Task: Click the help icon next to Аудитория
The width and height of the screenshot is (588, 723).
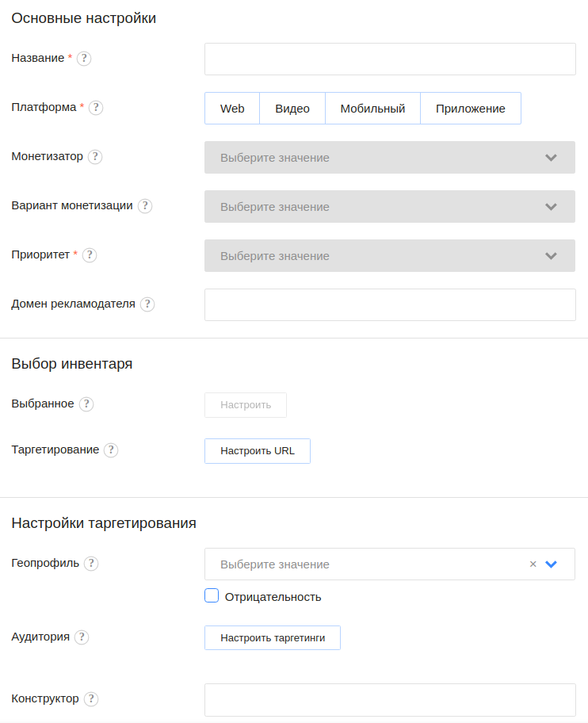Action: pos(81,637)
